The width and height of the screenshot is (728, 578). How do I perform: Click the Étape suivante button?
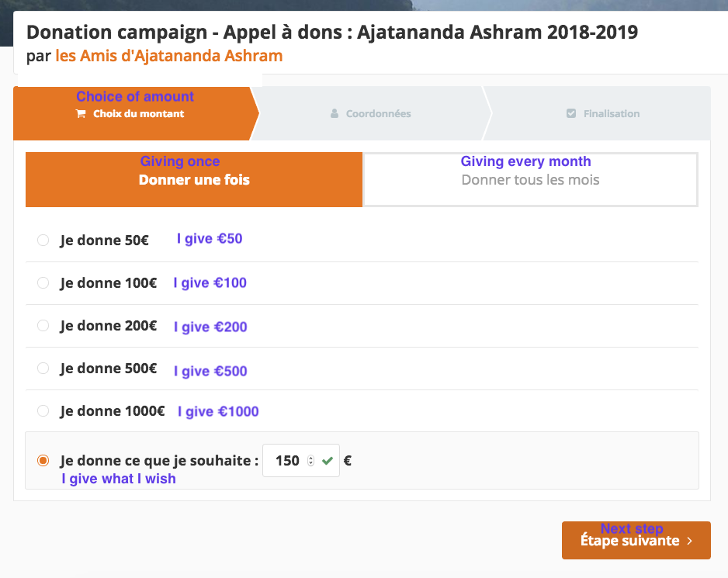(x=636, y=540)
